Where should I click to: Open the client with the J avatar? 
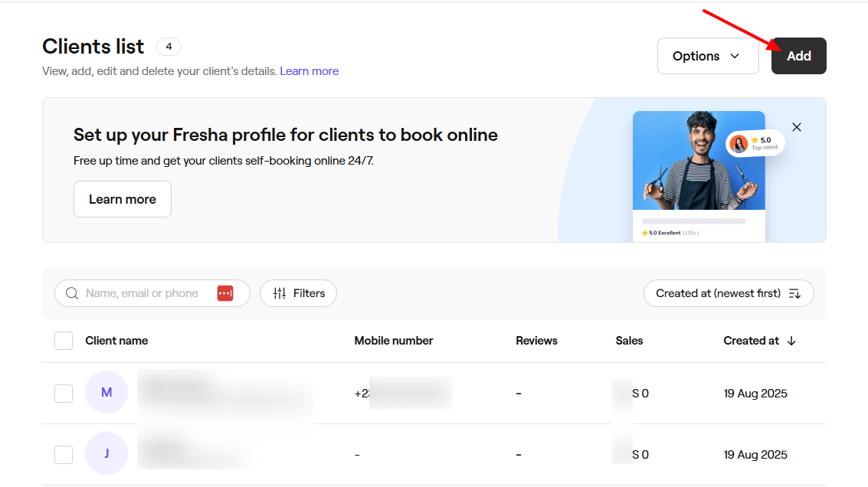[x=106, y=454]
